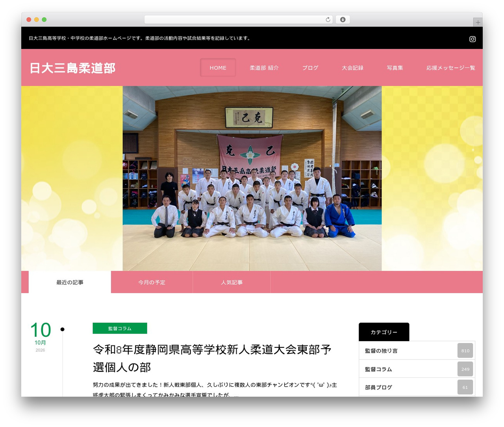504x427 pixels.
Task: Open 応援メッセージ一覧 menu item
Action: [450, 68]
